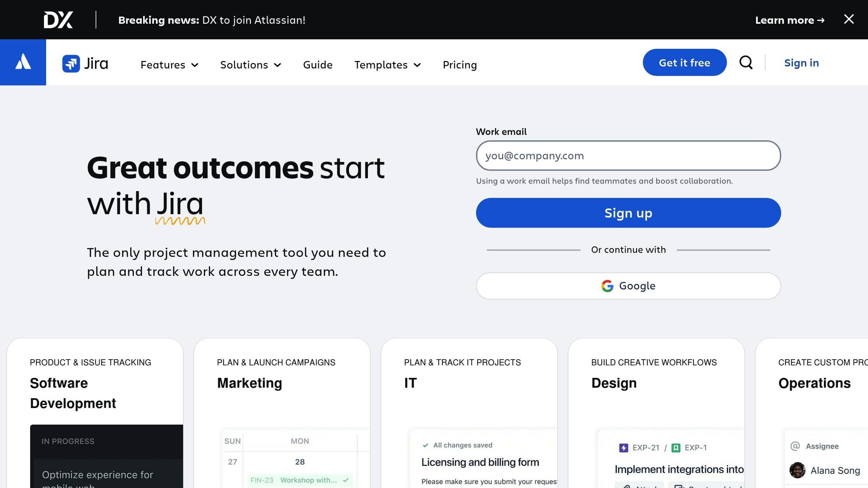
Task: Open the Solutions dropdown
Action: pyautogui.click(x=250, y=65)
